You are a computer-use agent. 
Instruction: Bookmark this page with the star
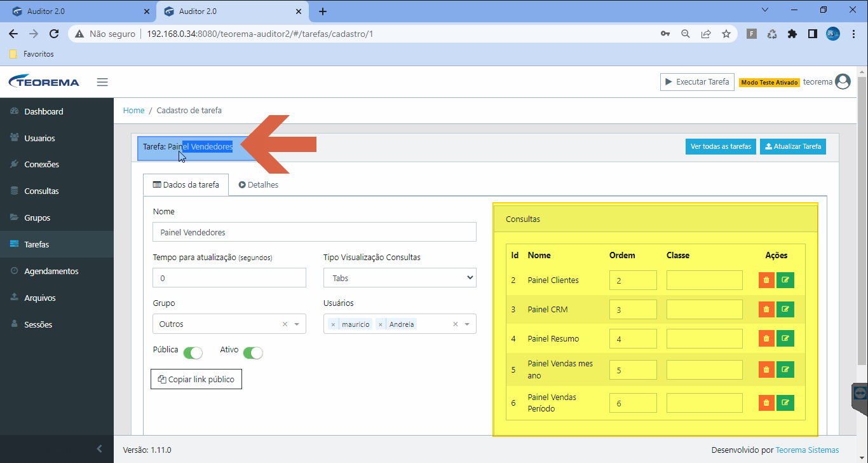click(726, 34)
